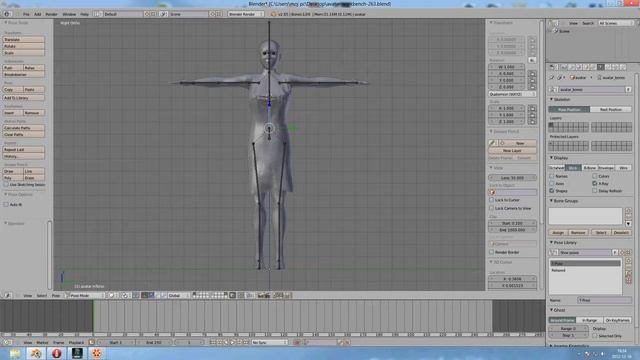Toggle the X-Ray display checkbox
Image resolution: width=640 pixels, height=360 pixels.
point(595,184)
